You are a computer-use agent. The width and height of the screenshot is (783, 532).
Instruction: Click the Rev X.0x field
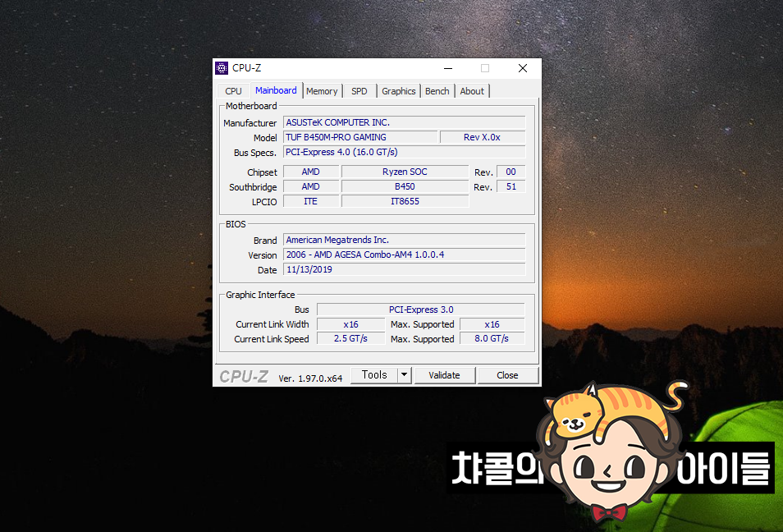pyautogui.click(x=483, y=137)
